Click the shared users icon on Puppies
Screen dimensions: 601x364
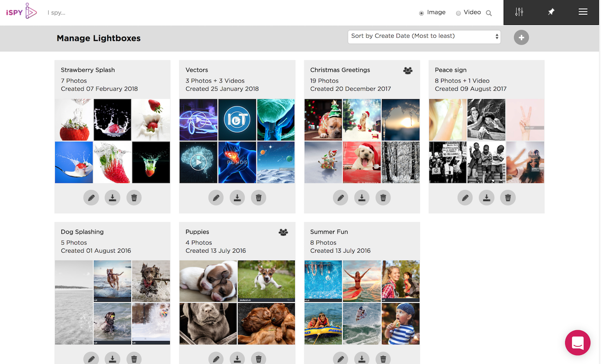(x=283, y=232)
